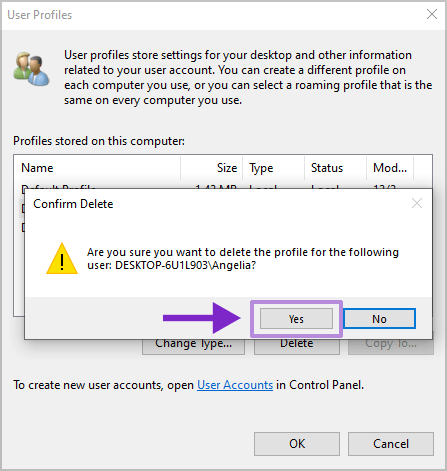Click 'Profiles stored on this computer' label
The width and height of the screenshot is (447, 471).
(x=99, y=141)
